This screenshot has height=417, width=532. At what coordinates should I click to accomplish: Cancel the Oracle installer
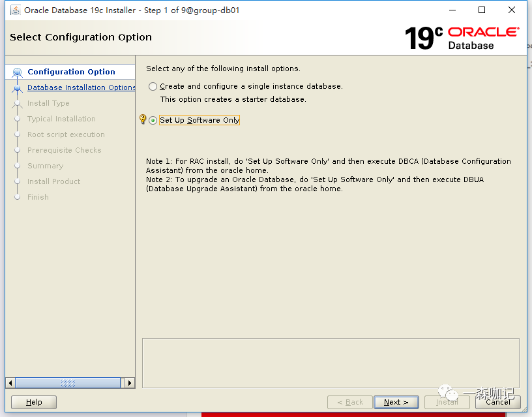pyautogui.click(x=497, y=402)
